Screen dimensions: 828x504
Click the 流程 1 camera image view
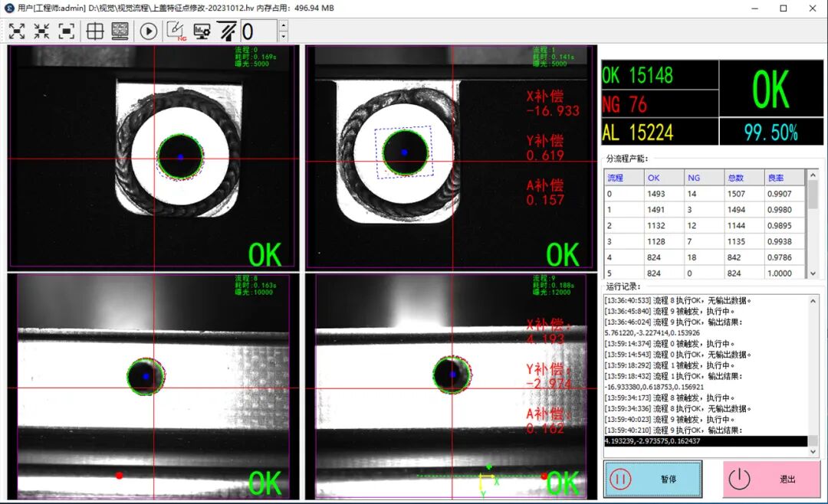pos(452,158)
